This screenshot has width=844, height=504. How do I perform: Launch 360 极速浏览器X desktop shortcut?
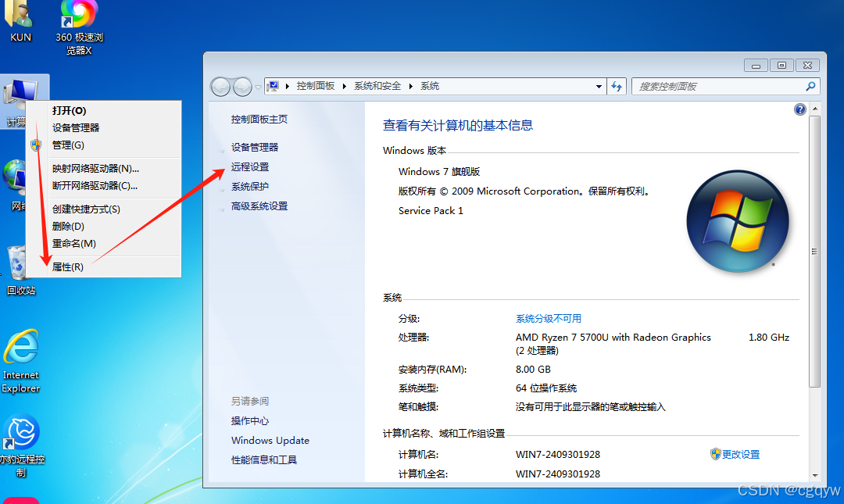(x=79, y=27)
